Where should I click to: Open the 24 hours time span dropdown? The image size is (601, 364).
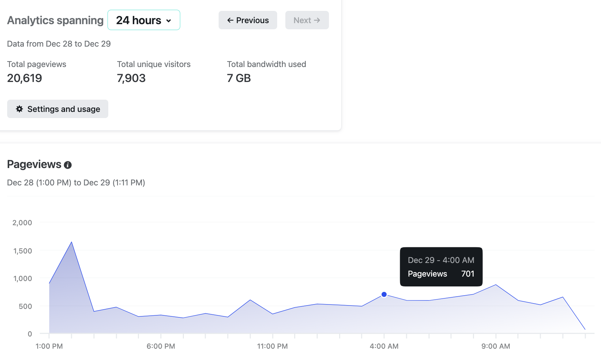tap(143, 20)
